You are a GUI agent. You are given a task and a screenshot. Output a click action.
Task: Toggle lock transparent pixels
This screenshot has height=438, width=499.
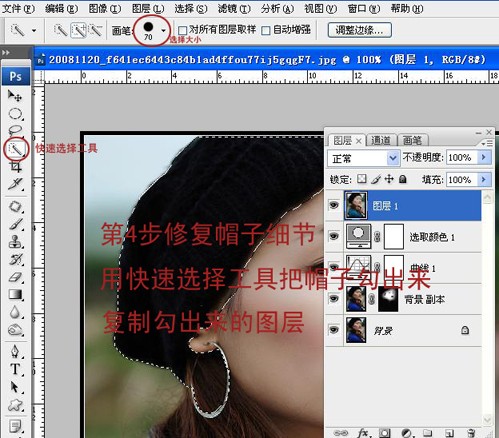[x=361, y=179]
